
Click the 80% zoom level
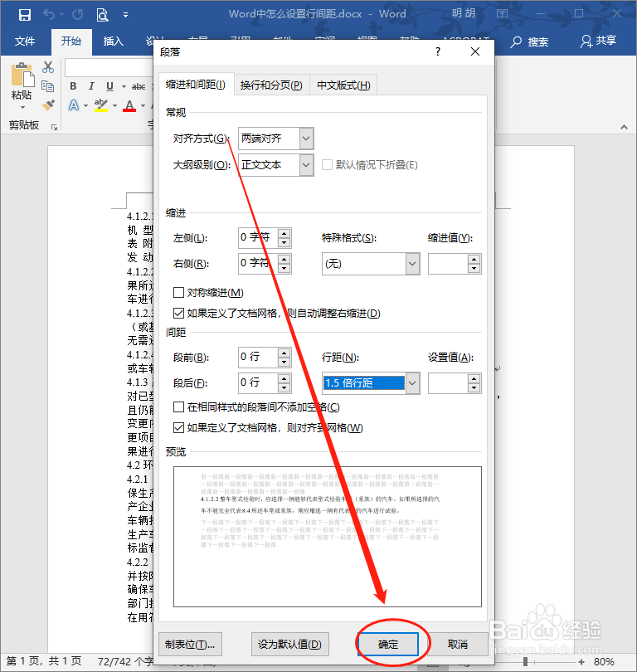(604, 662)
